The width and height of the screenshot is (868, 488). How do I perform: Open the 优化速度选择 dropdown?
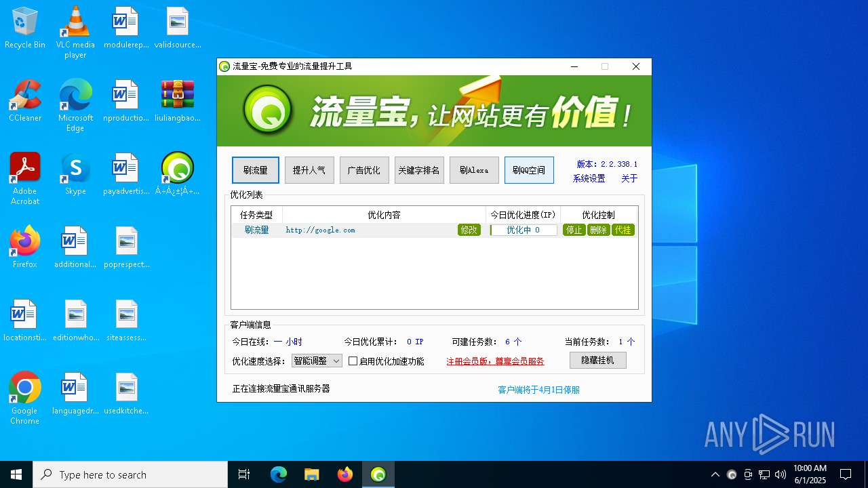[x=317, y=361]
